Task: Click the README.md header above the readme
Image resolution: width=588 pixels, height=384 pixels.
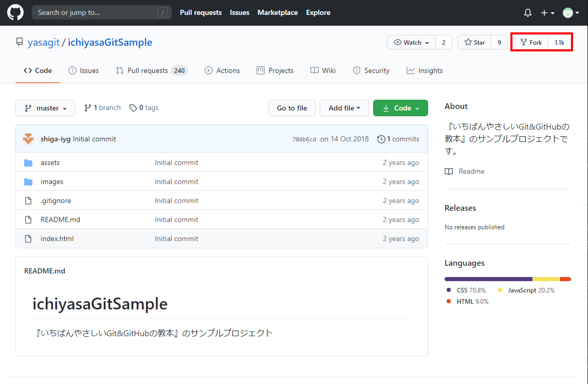Action: pos(45,271)
